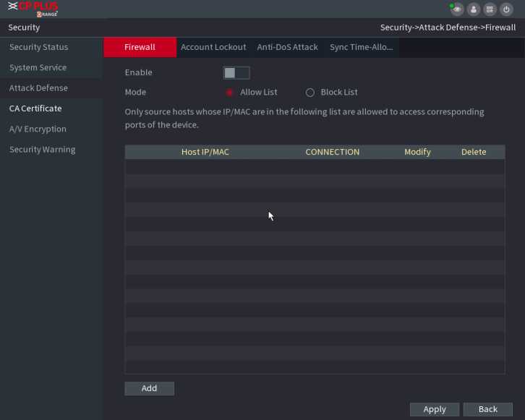The width and height of the screenshot is (525, 420).
Task: Switch to the Firewall tab
Action: (140, 47)
